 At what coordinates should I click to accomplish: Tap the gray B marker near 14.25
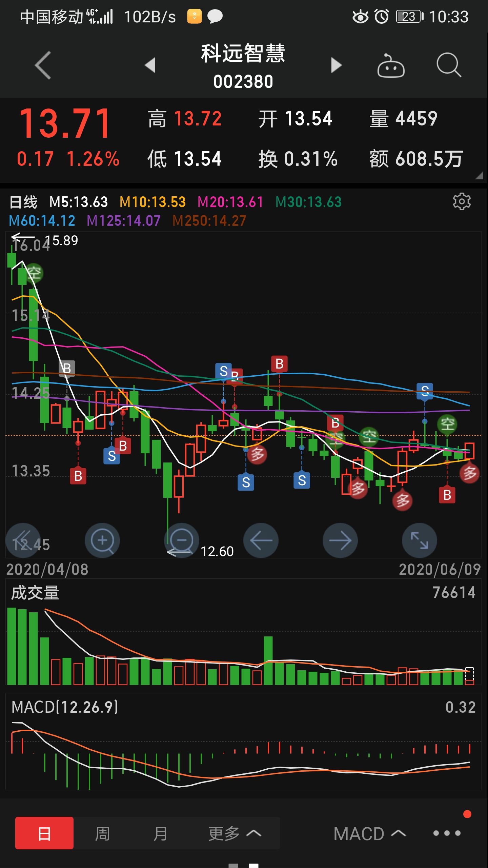coord(67,368)
